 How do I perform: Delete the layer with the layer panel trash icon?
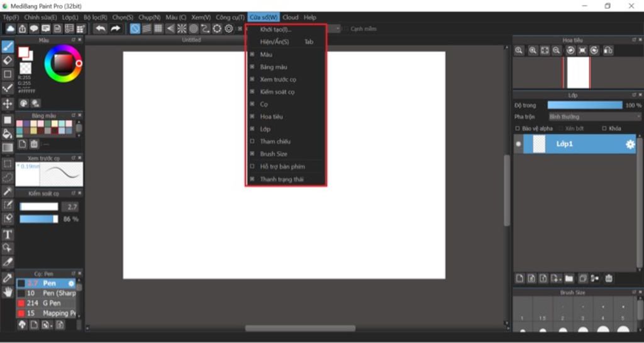[609, 279]
